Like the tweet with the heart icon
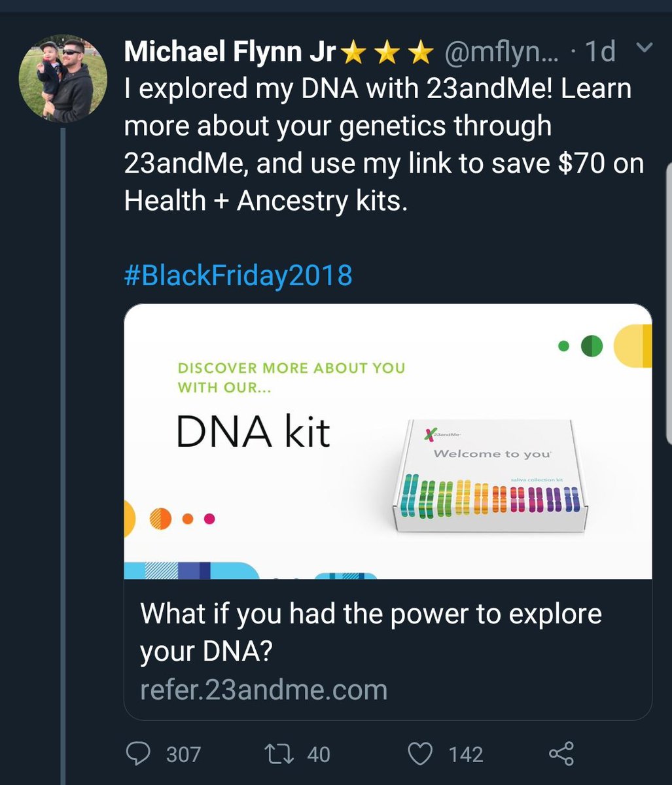672x785 pixels. pyautogui.click(x=421, y=754)
